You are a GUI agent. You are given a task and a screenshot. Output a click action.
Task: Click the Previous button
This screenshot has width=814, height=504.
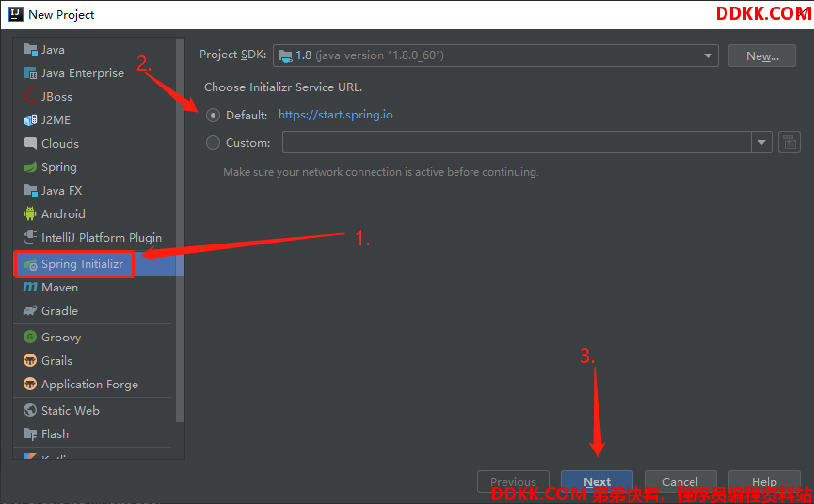(513, 481)
